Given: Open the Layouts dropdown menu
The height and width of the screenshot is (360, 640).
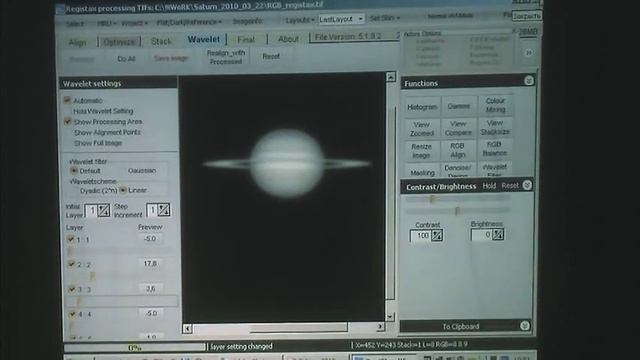Looking at the screenshot, I should tap(300, 20).
